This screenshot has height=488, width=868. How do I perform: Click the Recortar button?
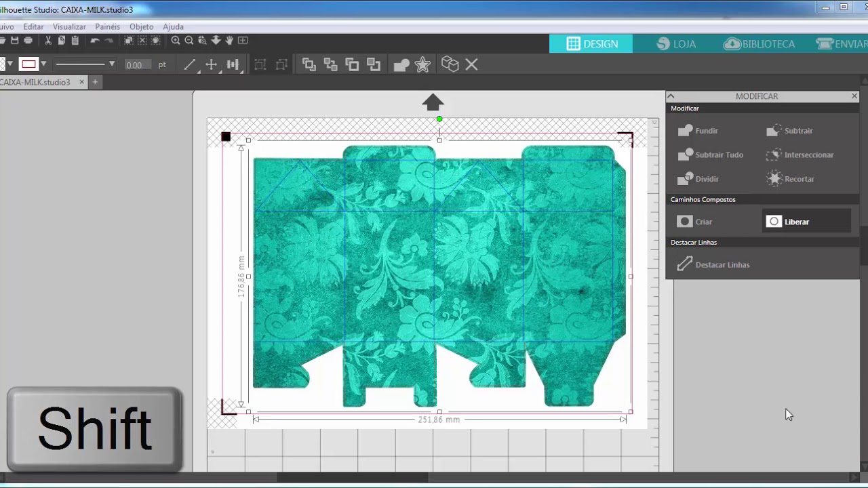pyautogui.click(x=790, y=179)
